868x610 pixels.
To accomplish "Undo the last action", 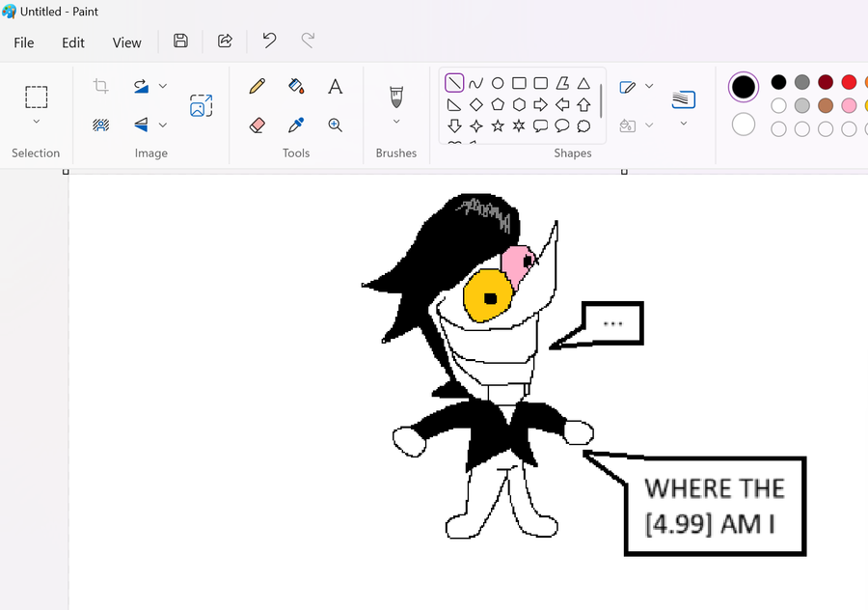I will click(269, 41).
